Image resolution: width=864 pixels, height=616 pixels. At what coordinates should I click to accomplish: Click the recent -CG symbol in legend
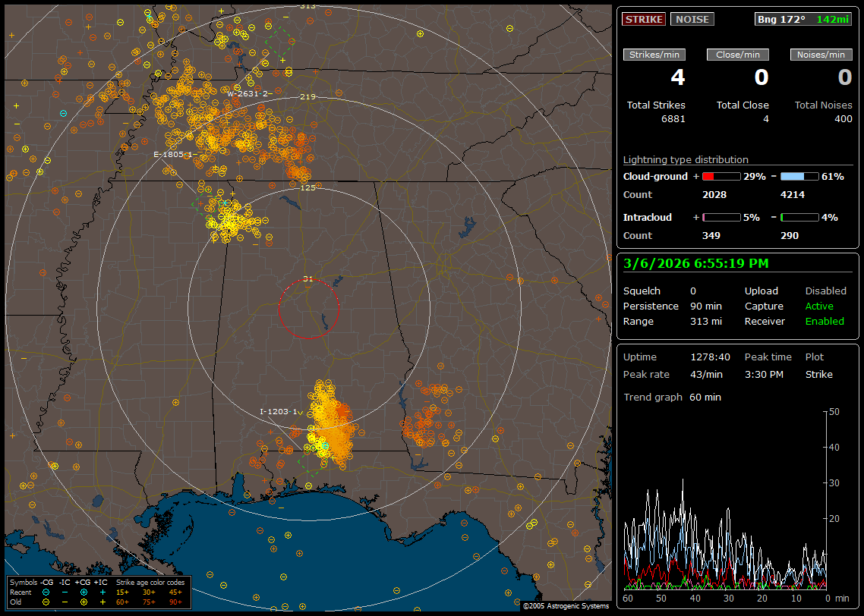point(46,592)
